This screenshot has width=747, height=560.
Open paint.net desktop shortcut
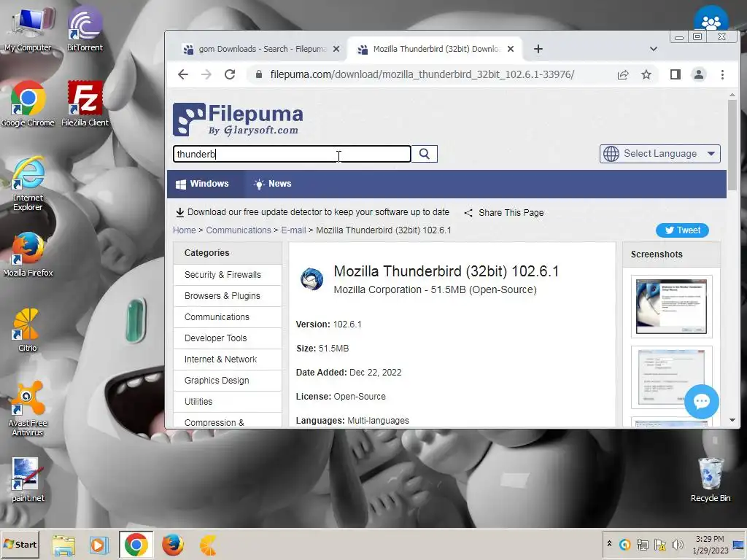pos(28,480)
